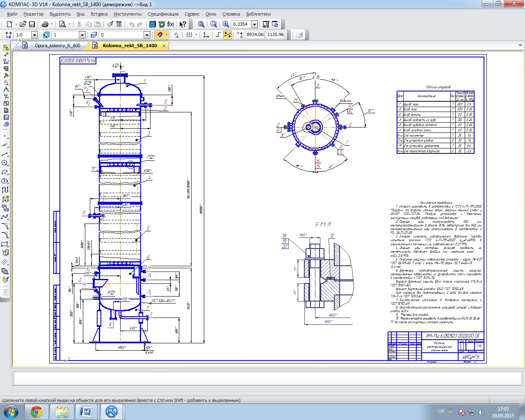Screen dimensions: 525x420
Task: Close the Kolonna_rekt_SB_1400 tab
Action: (x=164, y=46)
